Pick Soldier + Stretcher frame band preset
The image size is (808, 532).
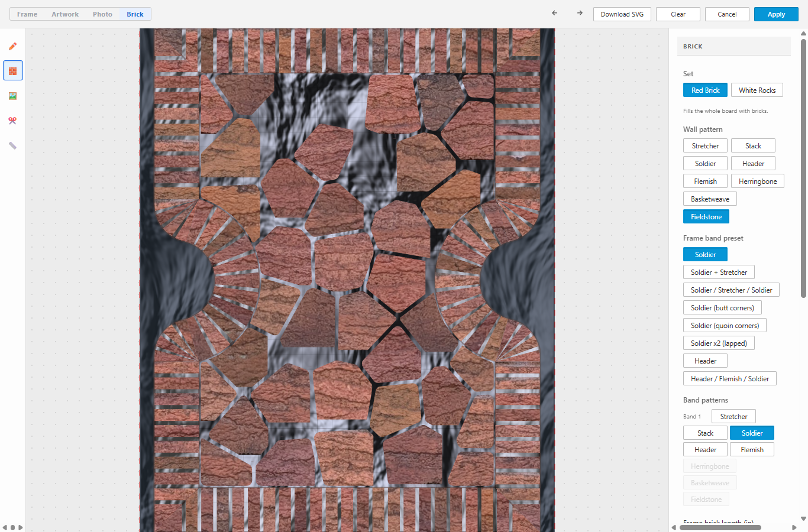click(x=719, y=272)
